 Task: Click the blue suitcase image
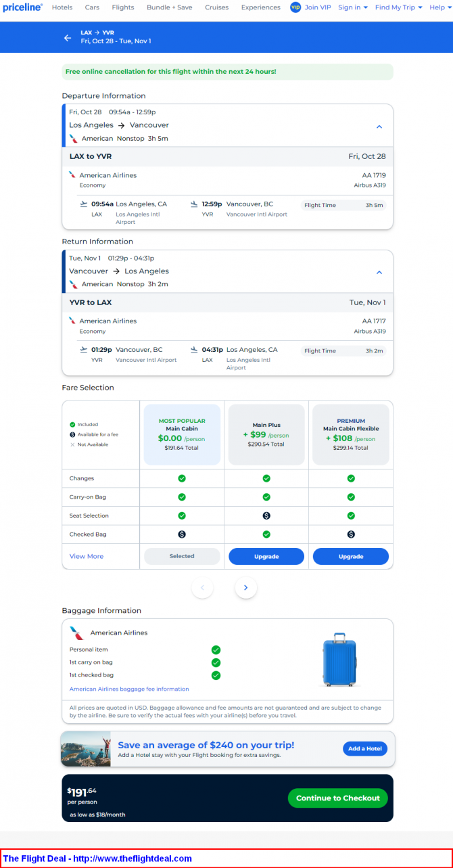pos(338,660)
